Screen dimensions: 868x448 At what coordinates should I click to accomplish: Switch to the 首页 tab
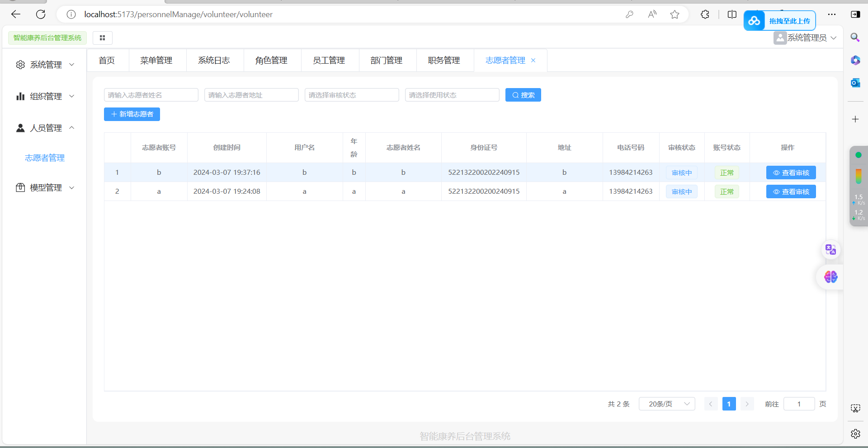[x=107, y=60]
